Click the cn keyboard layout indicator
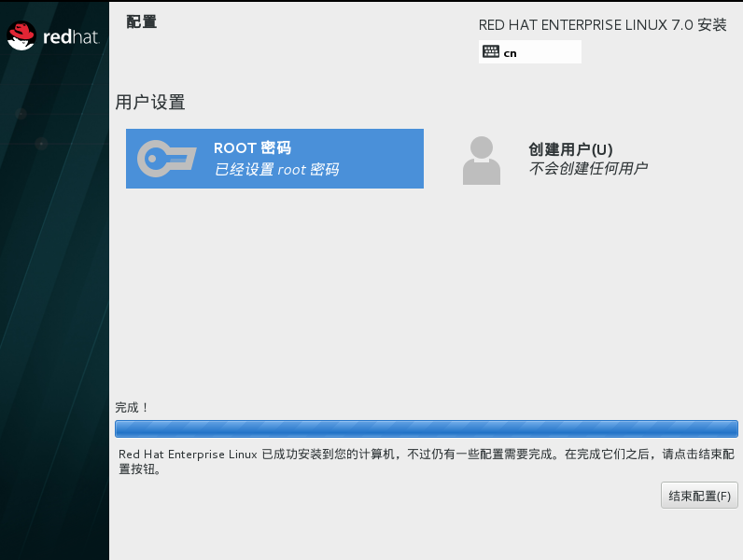The image size is (743, 560). [530, 51]
